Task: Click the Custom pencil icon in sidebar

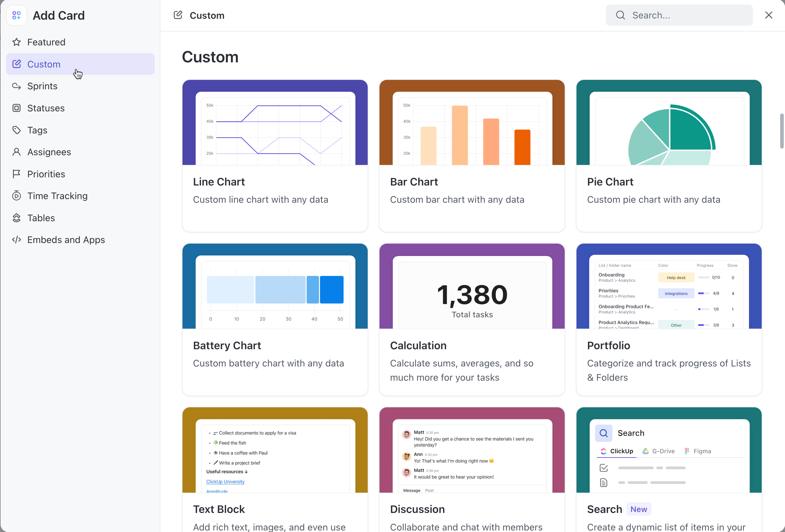Action: [16, 64]
